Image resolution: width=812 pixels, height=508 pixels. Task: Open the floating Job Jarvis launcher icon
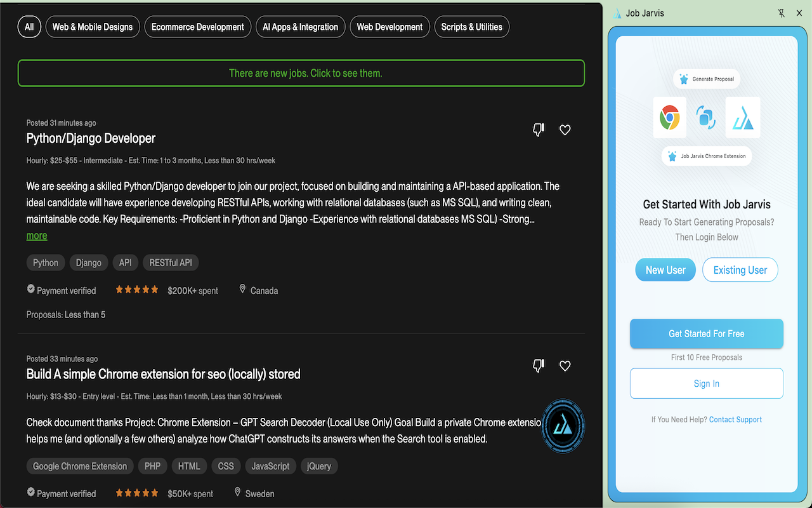[563, 427]
